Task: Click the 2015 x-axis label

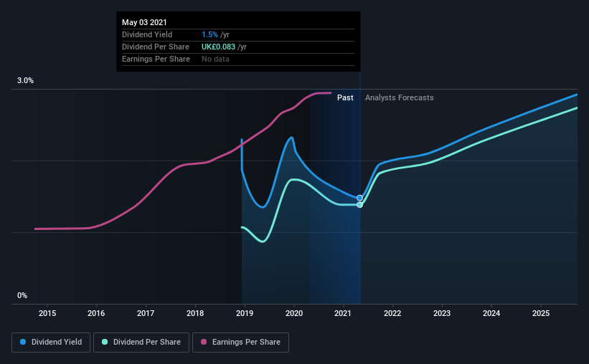Action: point(47,313)
